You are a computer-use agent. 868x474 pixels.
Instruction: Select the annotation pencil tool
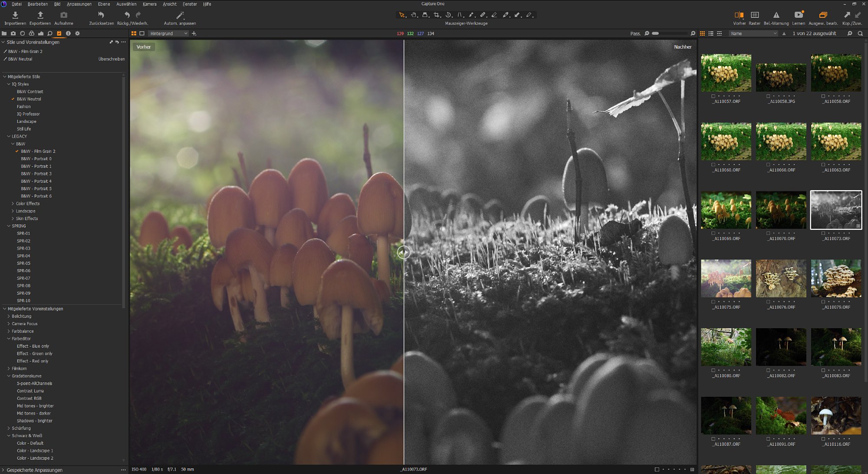[x=529, y=15]
